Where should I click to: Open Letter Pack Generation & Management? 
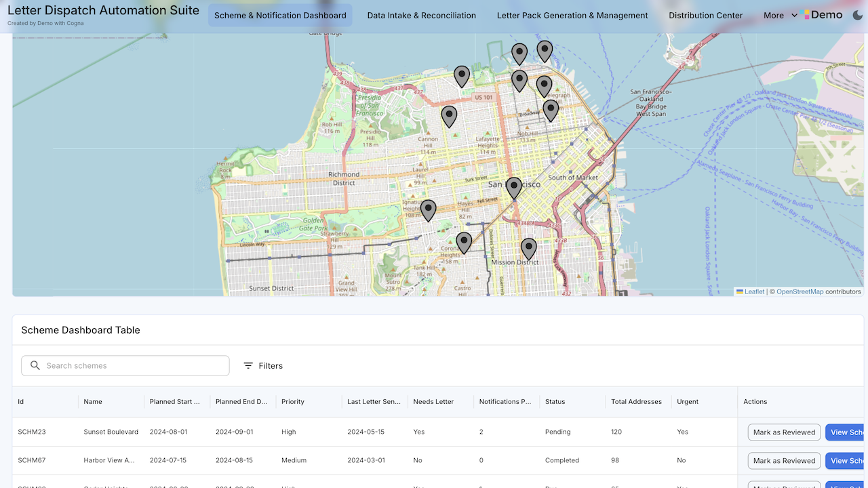click(x=572, y=15)
